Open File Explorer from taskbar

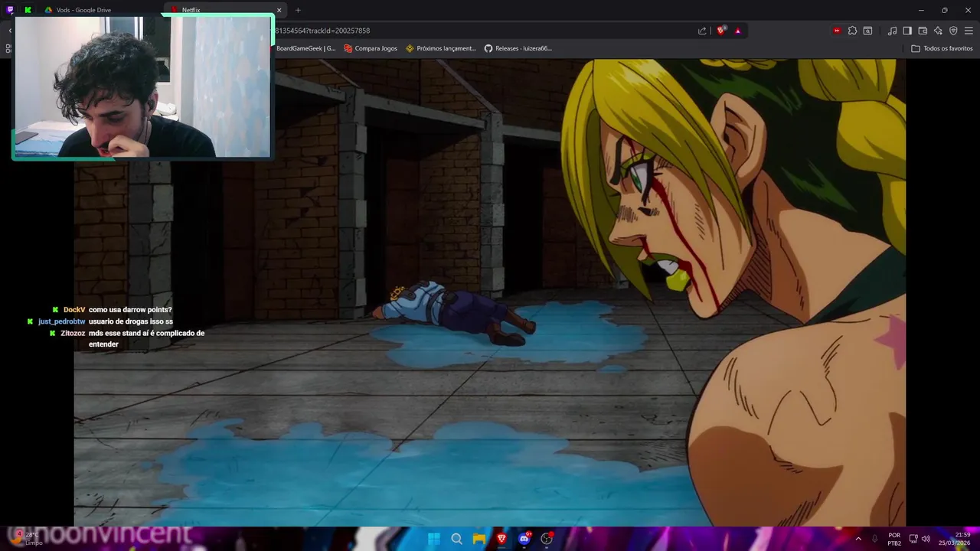(479, 539)
